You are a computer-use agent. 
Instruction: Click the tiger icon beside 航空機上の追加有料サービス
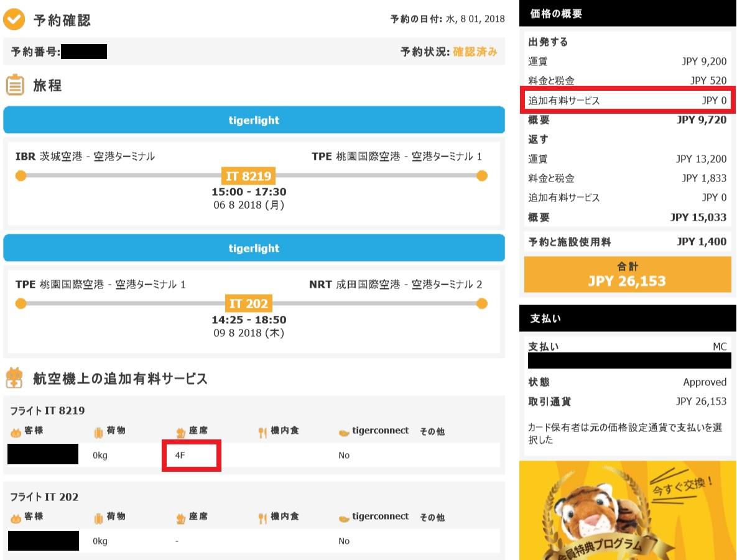(x=15, y=378)
